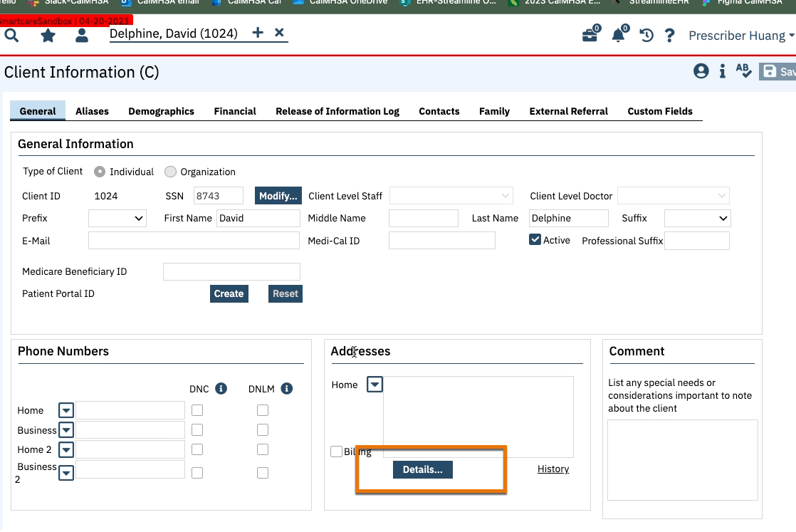Click the Modify... SSN button

(278, 195)
